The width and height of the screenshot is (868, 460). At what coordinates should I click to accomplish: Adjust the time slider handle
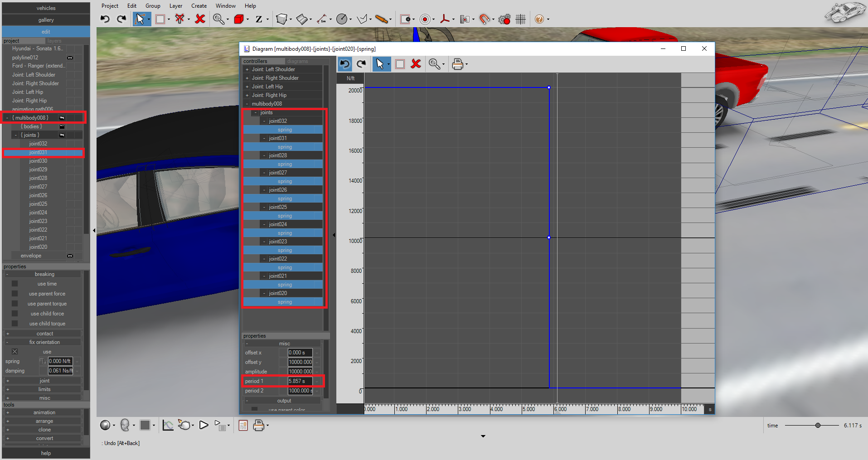click(818, 426)
